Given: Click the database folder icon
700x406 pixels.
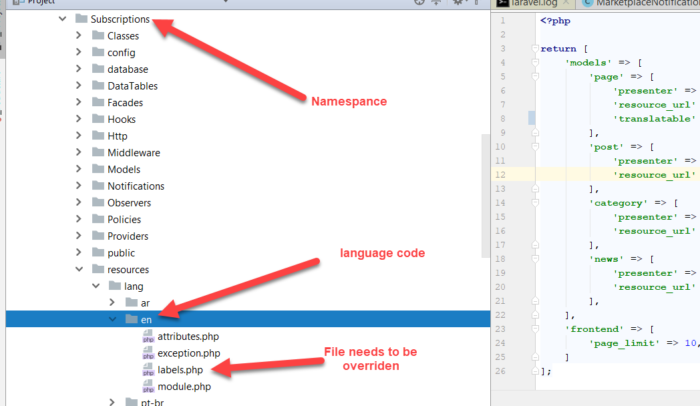Looking at the screenshot, I should 98,68.
